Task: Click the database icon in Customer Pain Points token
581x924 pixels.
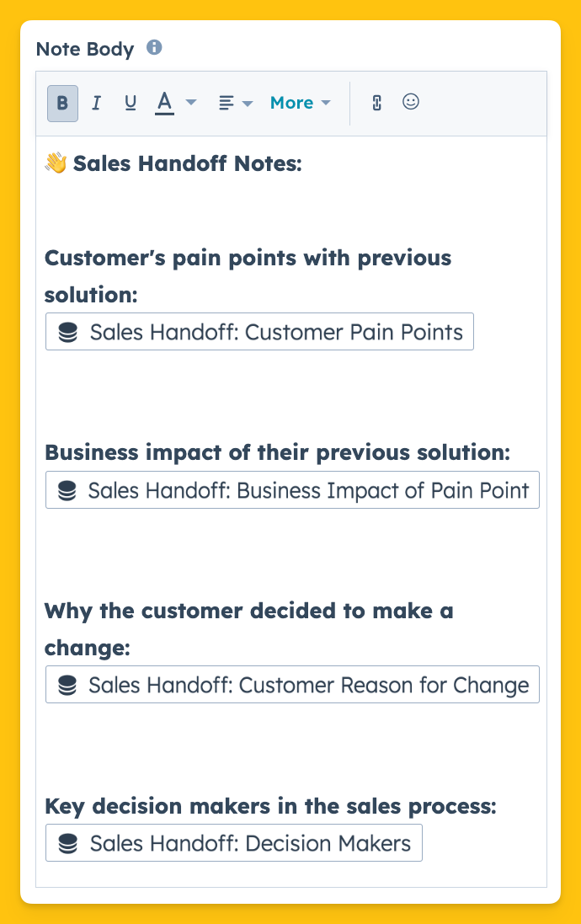Action: [67, 332]
